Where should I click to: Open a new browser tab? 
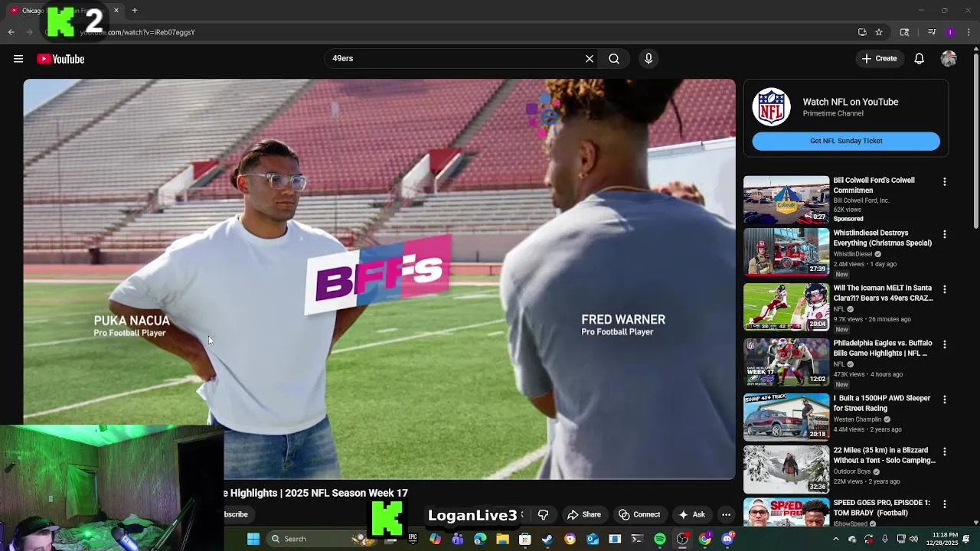(x=134, y=11)
